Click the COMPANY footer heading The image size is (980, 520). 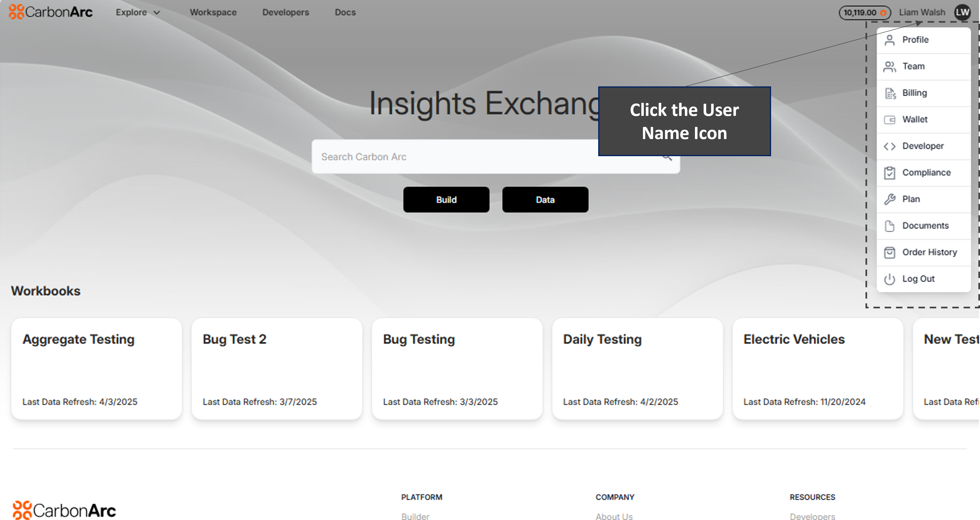coord(615,497)
